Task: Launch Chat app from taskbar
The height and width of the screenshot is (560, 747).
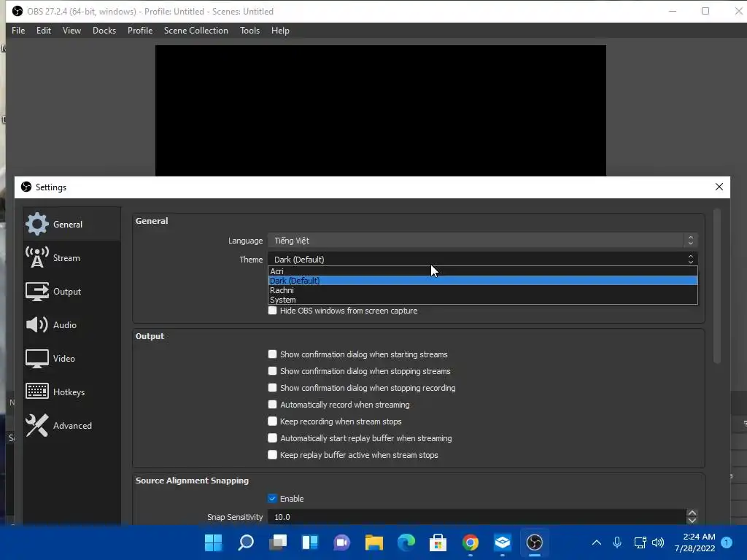Action: click(341, 542)
